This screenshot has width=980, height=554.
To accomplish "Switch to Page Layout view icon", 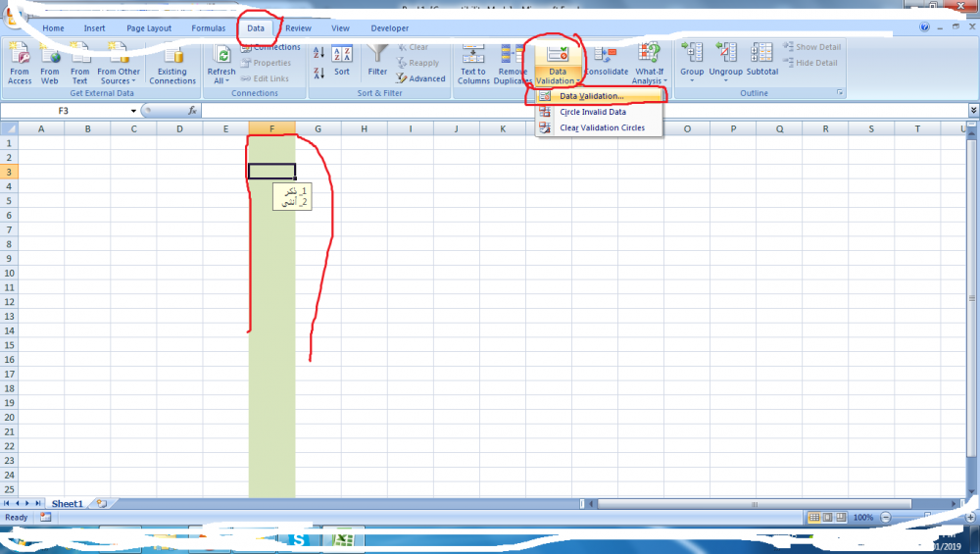I will click(x=827, y=517).
